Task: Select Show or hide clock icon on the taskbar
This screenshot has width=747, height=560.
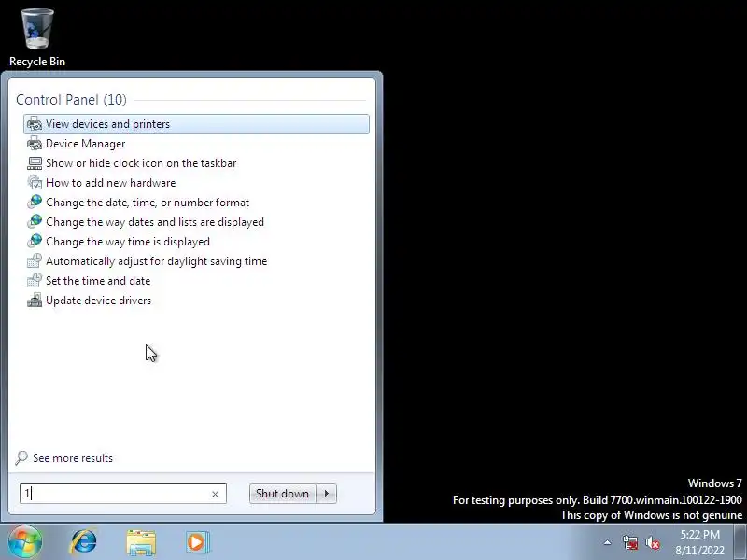Action: 196,163
